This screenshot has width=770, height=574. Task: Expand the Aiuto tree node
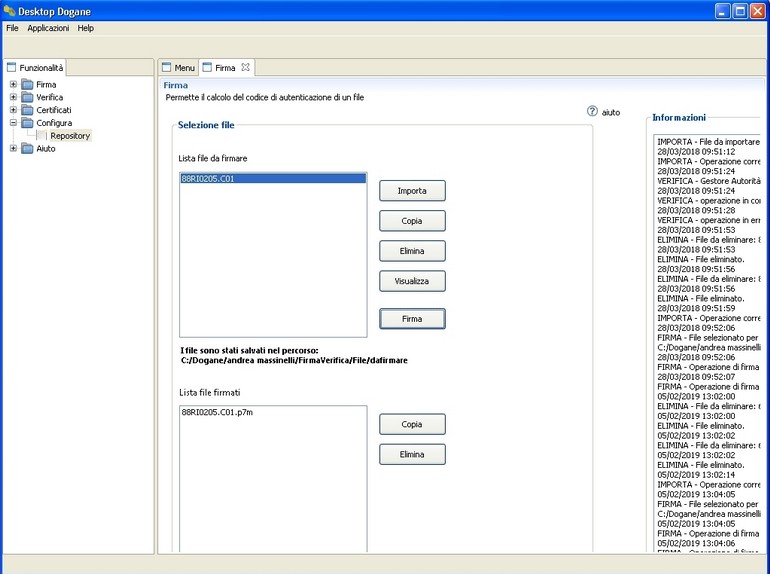coord(13,148)
